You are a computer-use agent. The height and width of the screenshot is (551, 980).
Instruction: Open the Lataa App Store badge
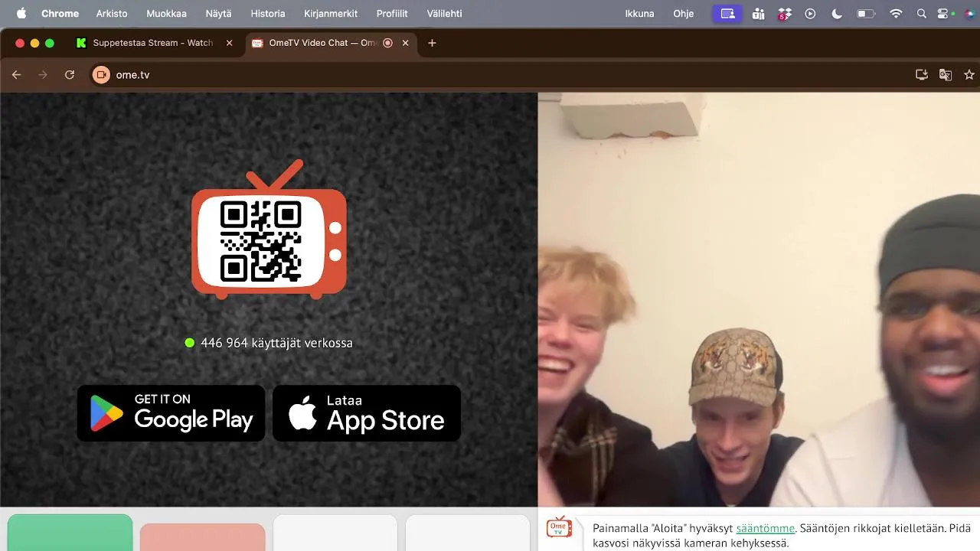click(367, 413)
